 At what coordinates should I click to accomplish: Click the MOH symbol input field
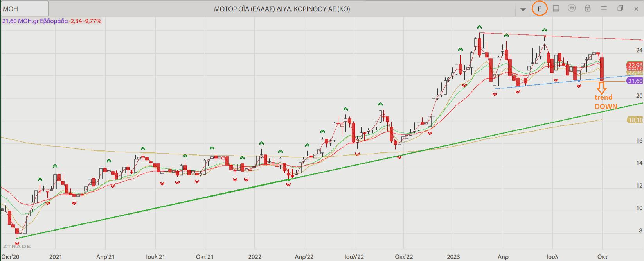(25, 9)
